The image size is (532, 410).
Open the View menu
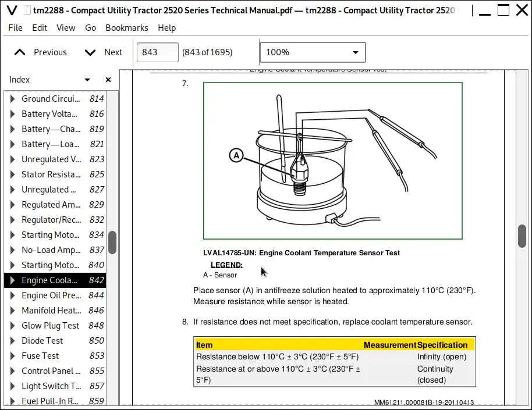coord(66,28)
